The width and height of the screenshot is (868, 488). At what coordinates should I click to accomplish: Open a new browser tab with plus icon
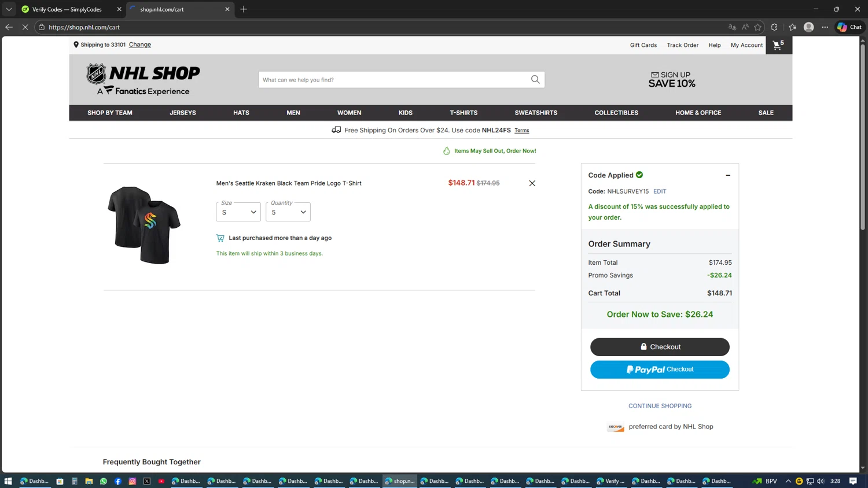[x=244, y=9]
